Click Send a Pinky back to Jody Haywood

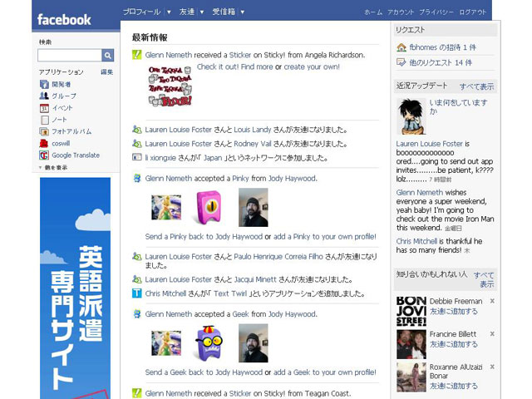[x=204, y=236]
